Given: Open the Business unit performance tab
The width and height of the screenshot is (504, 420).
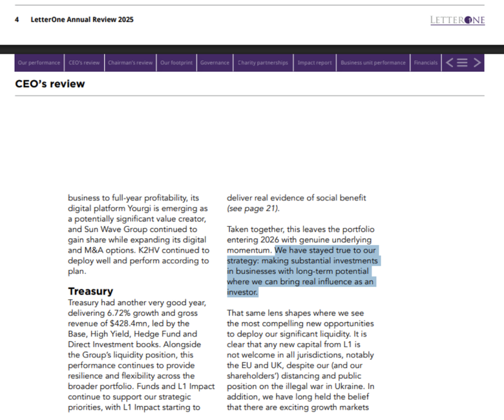Looking at the screenshot, I should point(373,63).
